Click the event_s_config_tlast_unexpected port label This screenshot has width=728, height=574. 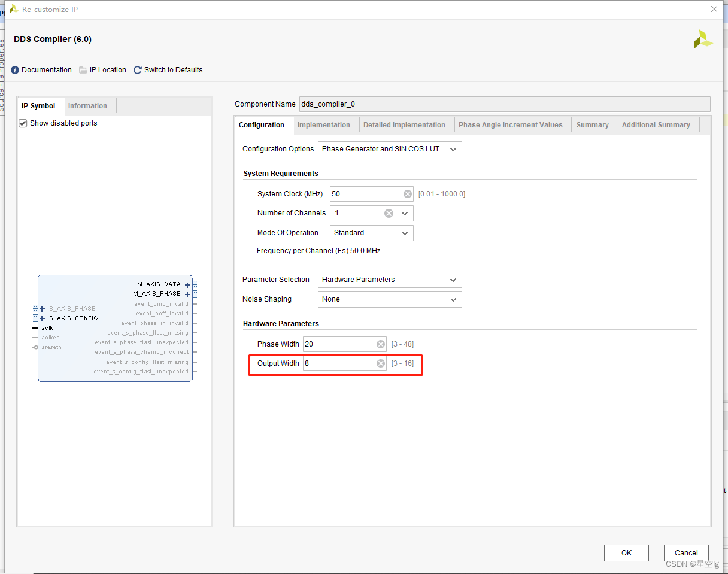tap(141, 372)
